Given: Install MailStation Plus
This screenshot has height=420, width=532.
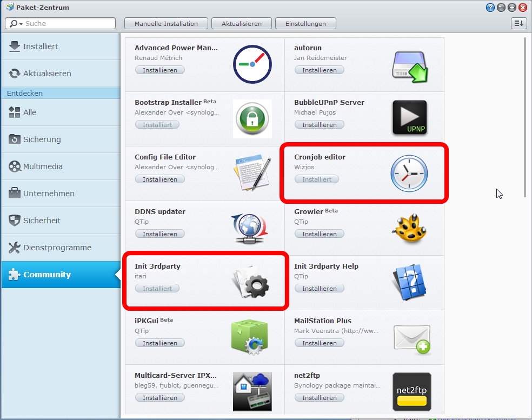Looking at the screenshot, I should [320, 343].
